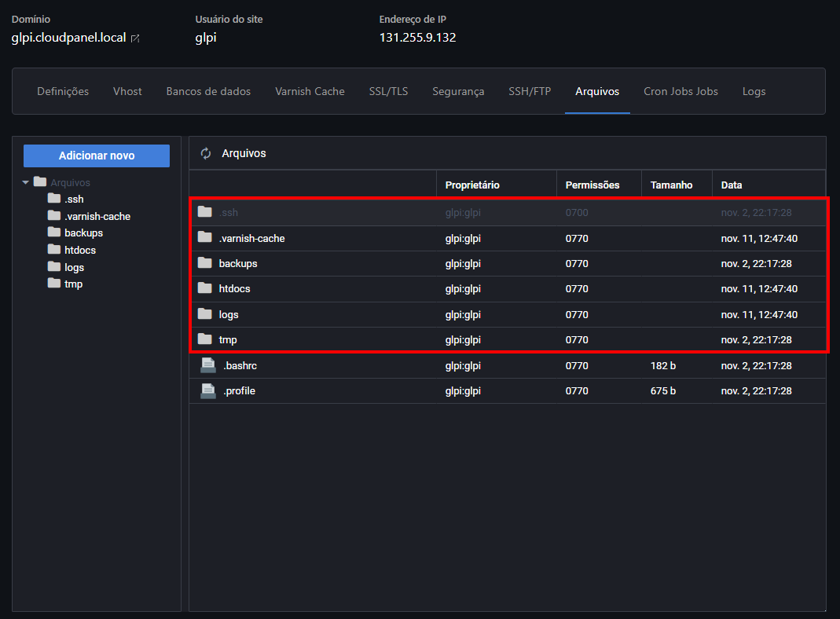Viewport: 840px width, 619px height.
Task: Click the .profile file icon in list
Action: 207,390
